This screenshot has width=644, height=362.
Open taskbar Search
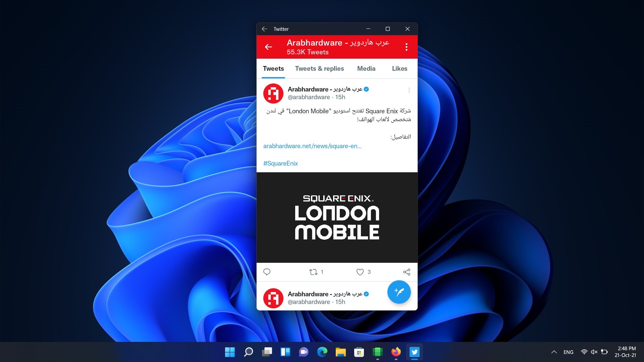click(x=248, y=352)
